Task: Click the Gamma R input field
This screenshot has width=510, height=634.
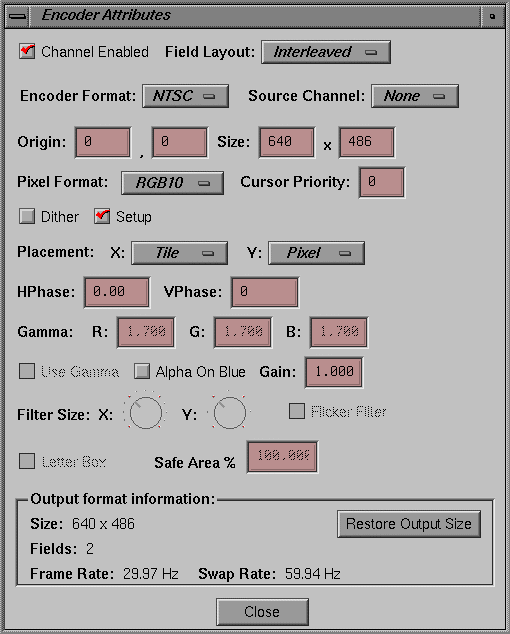Action: click(146, 332)
